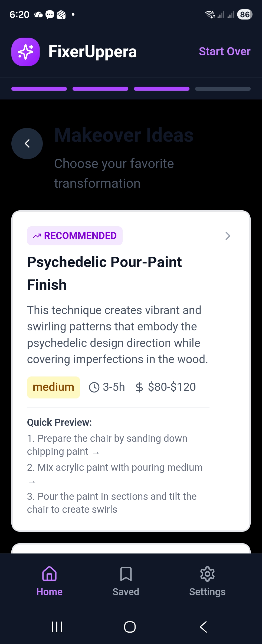Go back using the round arrow button
Viewport: 262px width, 644px height.
point(27,143)
